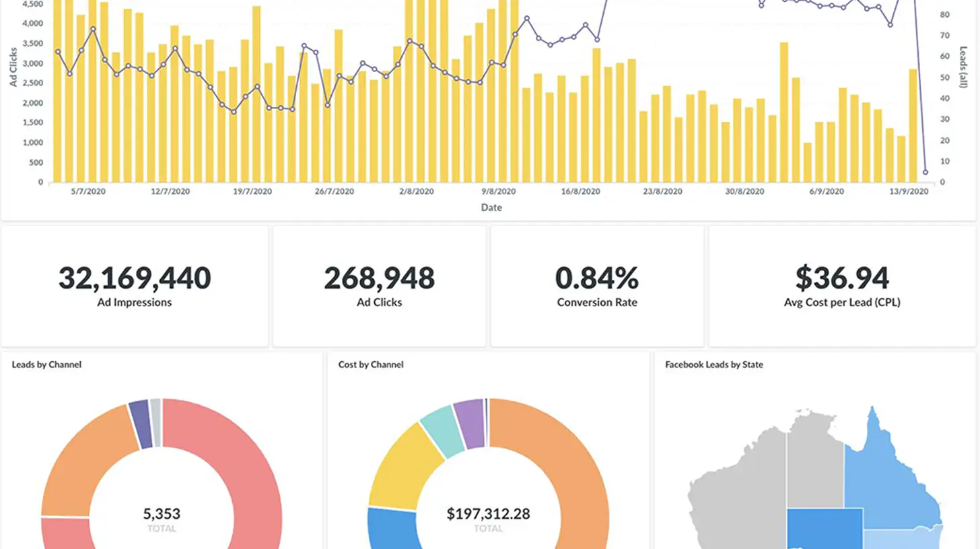Select the Ad Impressions label

(135, 303)
